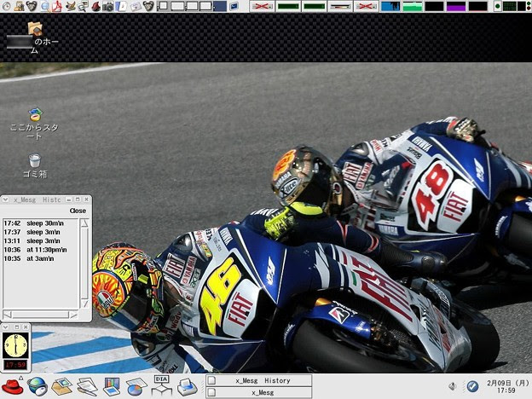Open the magnifying glass search launcher
Image resolution: width=532 pixels, height=399 pixels.
click(x=45, y=6)
